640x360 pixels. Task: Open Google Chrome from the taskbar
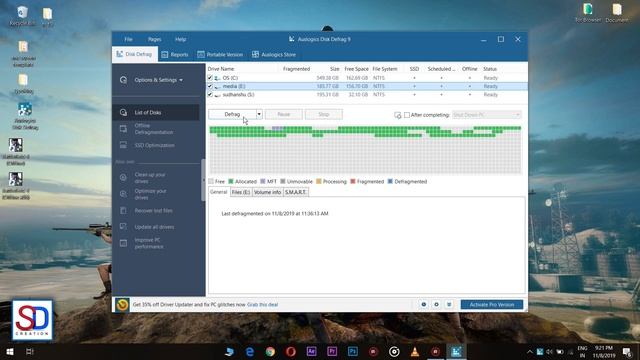(270, 351)
